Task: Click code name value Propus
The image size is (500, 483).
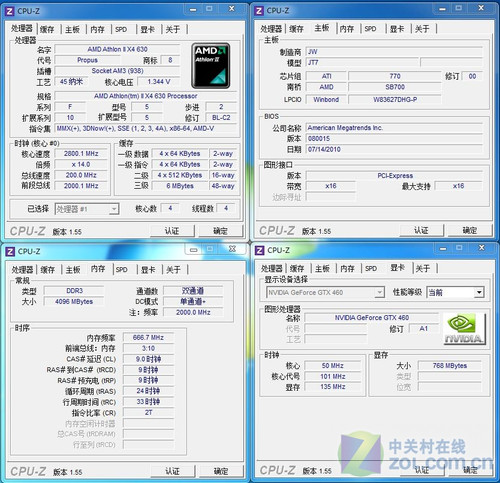Action: tap(87, 60)
